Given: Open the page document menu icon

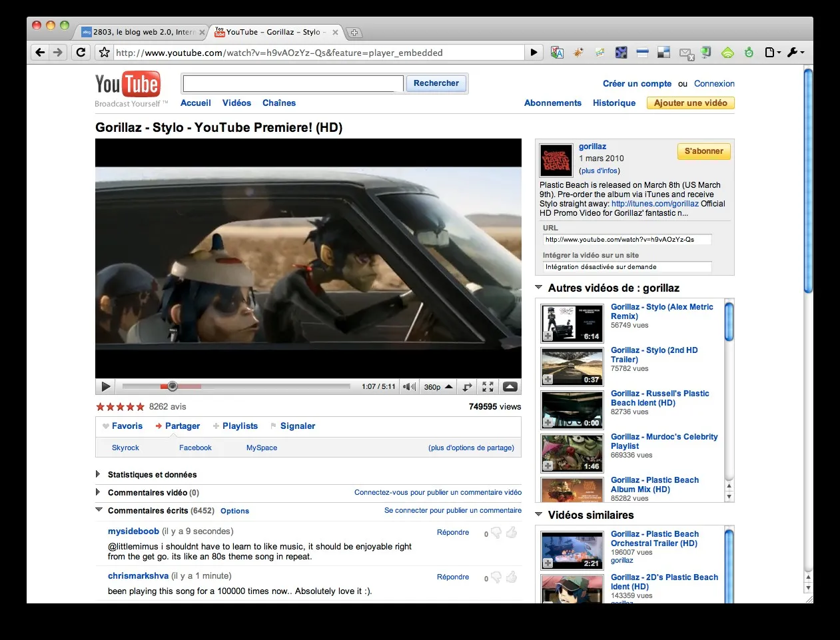Looking at the screenshot, I should (x=772, y=53).
